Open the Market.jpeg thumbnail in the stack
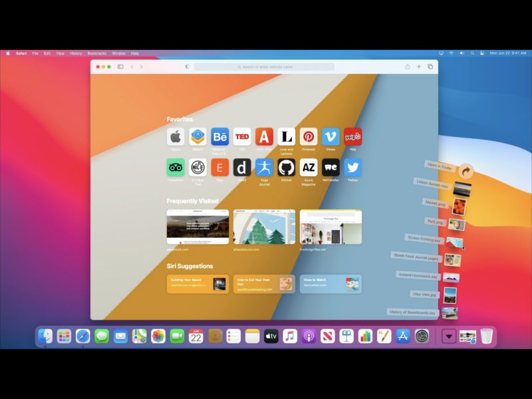 point(460,207)
